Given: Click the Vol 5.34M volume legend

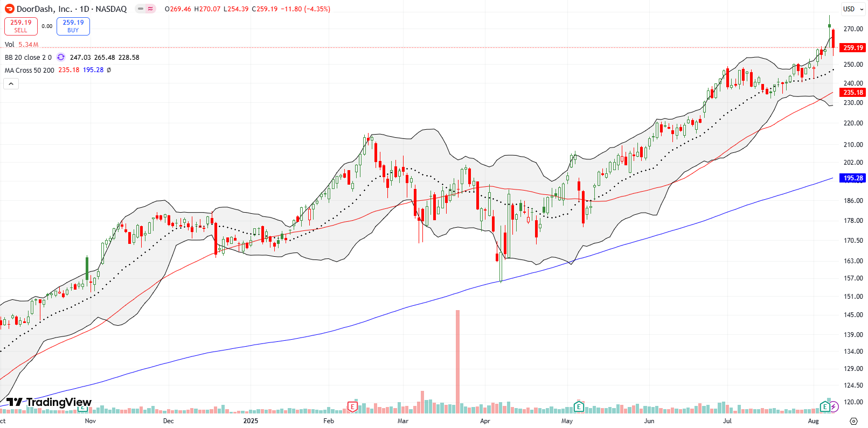Looking at the screenshot, I should 22,45.
